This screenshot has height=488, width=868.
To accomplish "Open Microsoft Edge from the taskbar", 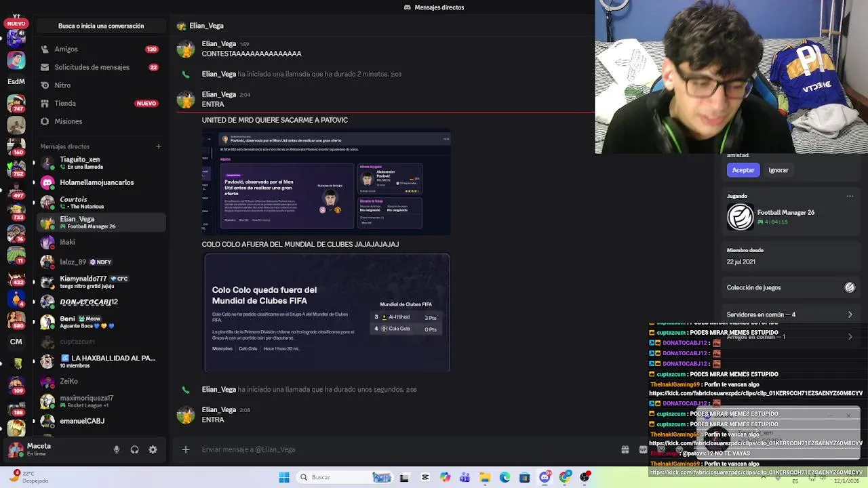I will [505, 477].
